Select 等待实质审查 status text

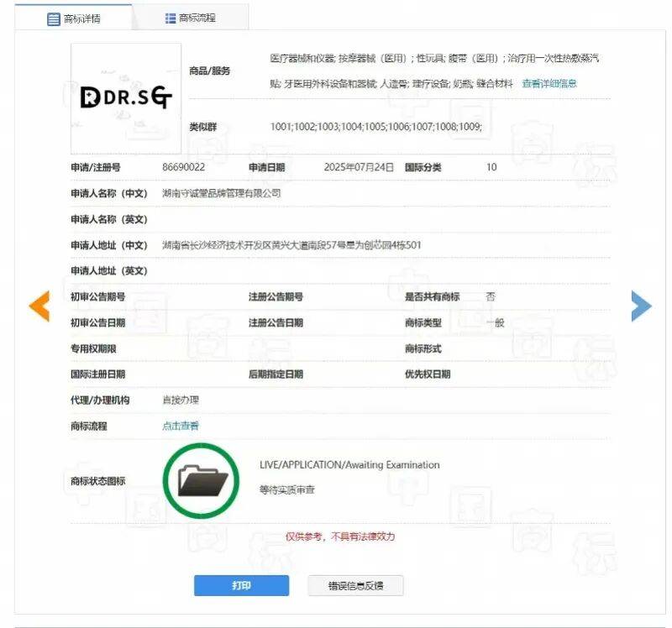tap(287, 489)
